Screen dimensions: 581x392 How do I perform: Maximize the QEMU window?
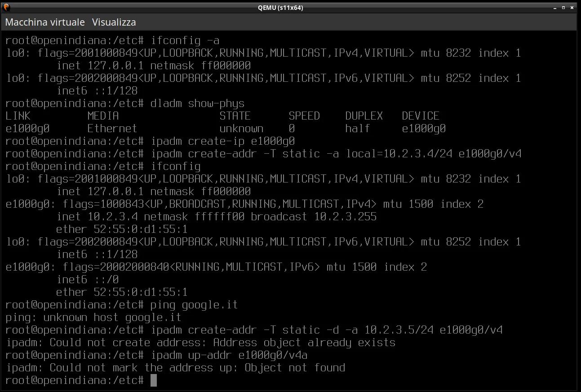(563, 8)
